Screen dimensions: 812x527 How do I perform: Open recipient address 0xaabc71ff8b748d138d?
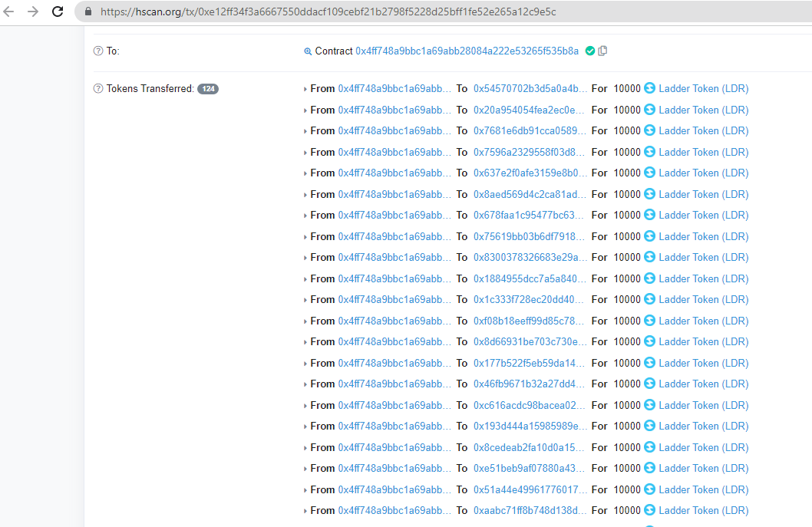tap(530, 510)
